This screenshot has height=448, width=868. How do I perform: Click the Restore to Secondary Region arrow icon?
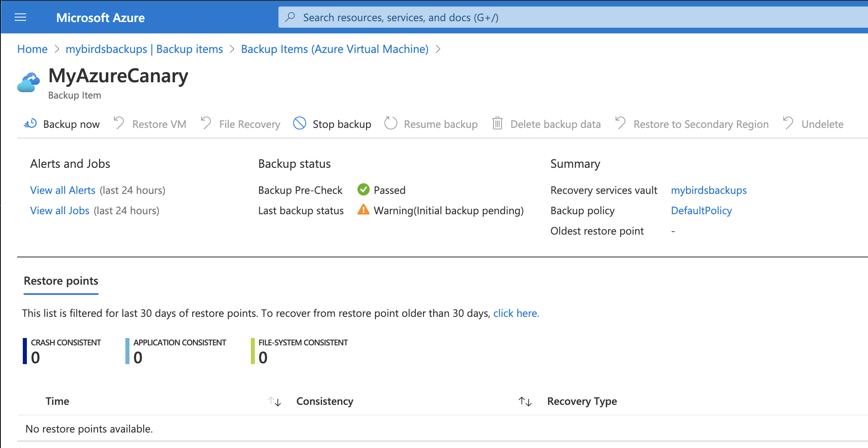coord(620,123)
